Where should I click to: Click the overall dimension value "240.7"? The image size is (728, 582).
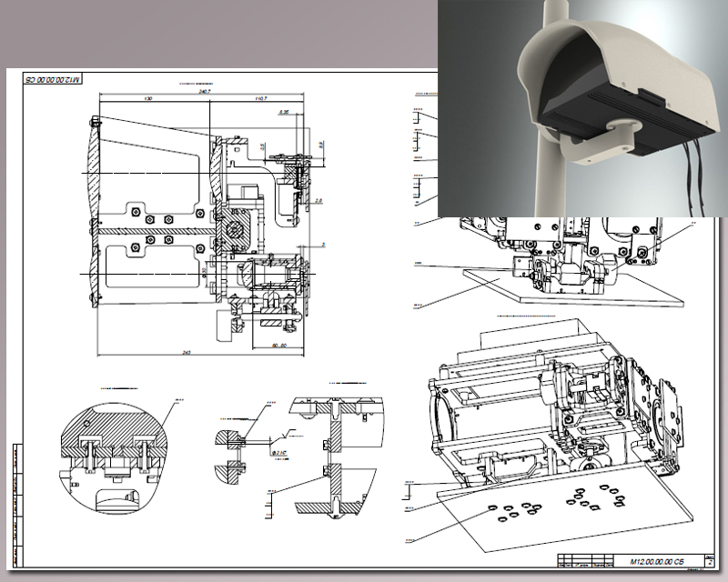click(204, 92)
